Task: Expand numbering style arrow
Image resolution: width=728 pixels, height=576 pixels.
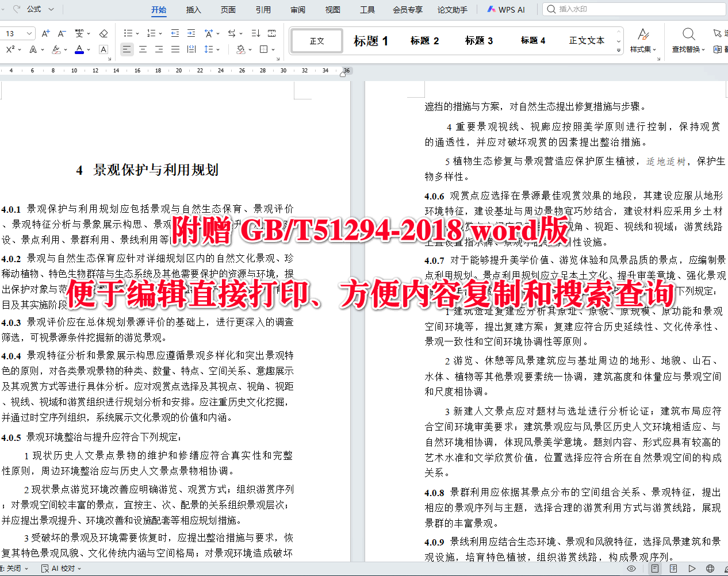Action: (x=160, y=33)
